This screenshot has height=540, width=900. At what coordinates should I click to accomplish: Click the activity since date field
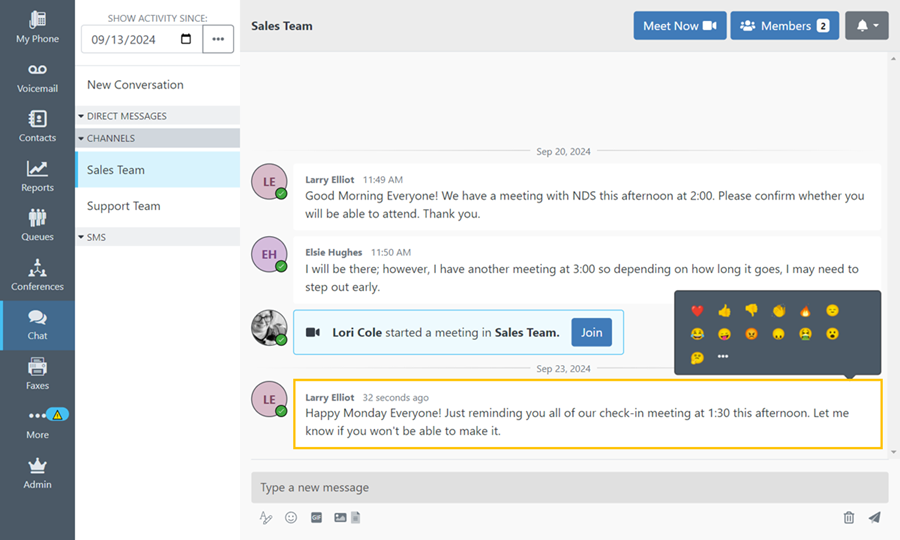coord(142,39)
